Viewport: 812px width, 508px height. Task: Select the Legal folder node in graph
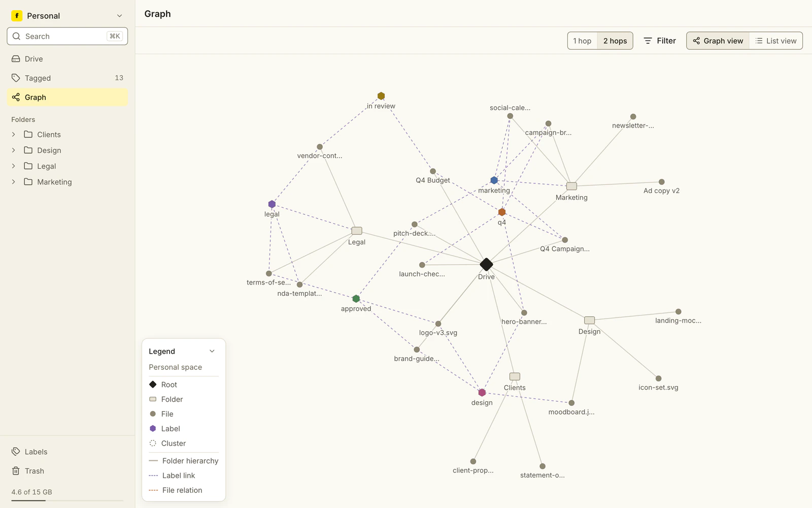click(x=357, y=231)
